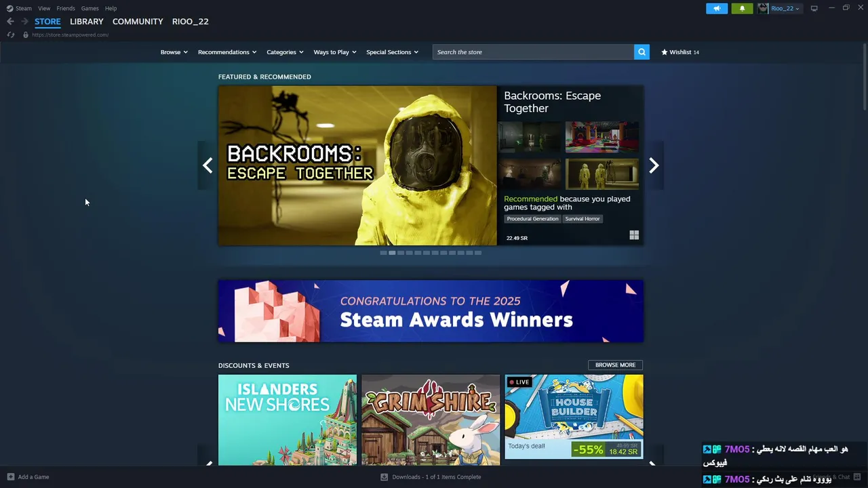The height and width of the screenshot is (488, 868).
Task: Open the Wishlist link
Action: [680, 52]
